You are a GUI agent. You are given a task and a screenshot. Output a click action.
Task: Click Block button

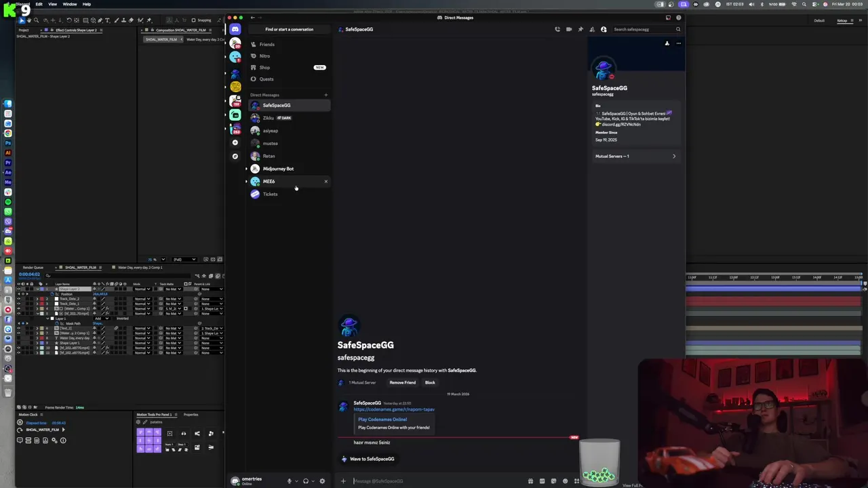(x=430, y=382)
